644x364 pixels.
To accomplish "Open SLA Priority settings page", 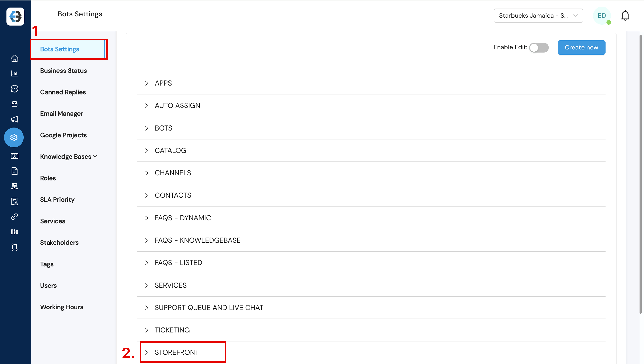I will click(x=57, y=200).
